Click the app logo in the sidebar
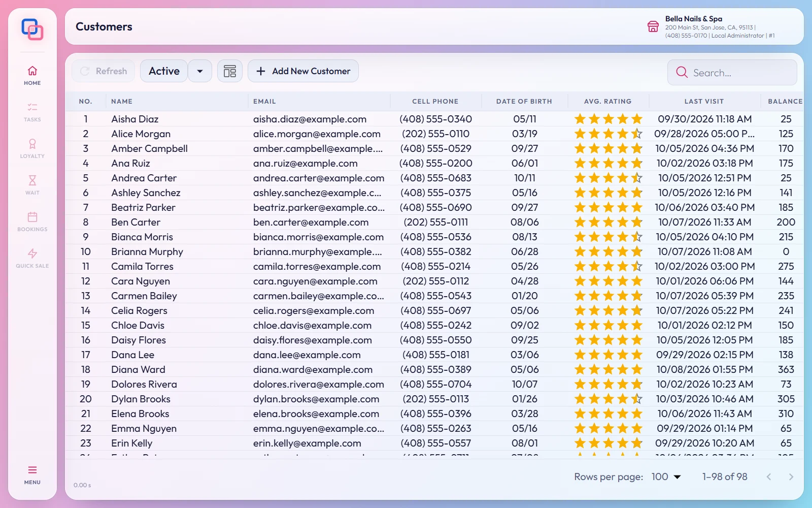The width and height of the screenshot is (812, 508). coord(32,29)
